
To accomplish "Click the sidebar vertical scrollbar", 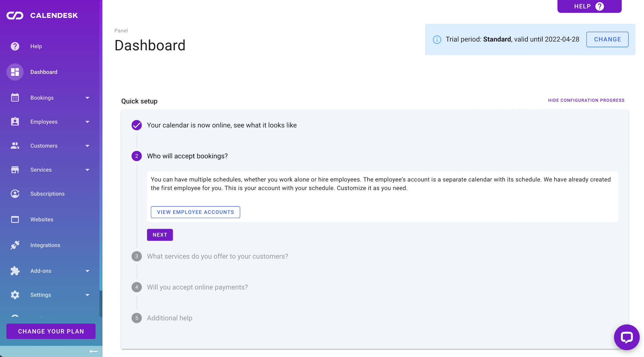I will click(101, 303).
